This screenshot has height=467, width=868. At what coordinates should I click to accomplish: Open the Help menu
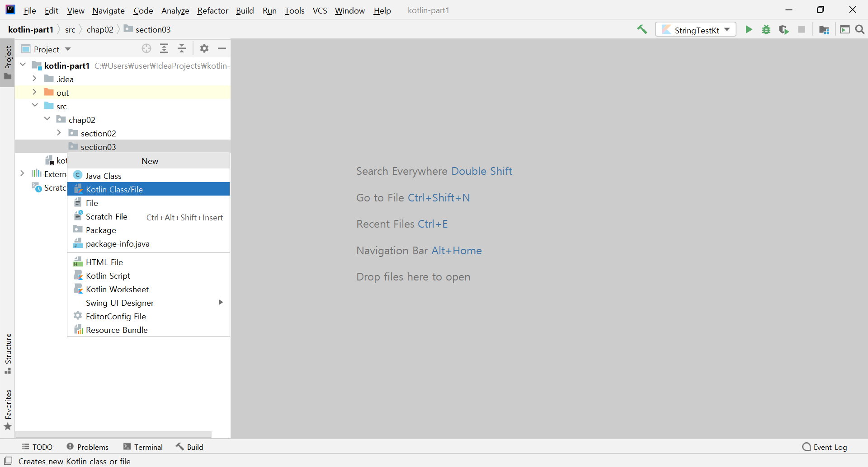coord(382,10)
